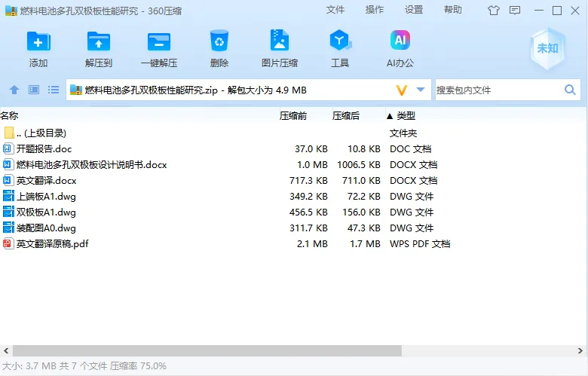This screenshot has width=588, height=376.
Task: Go up one level with the up arrow
Action: (14, 90)
